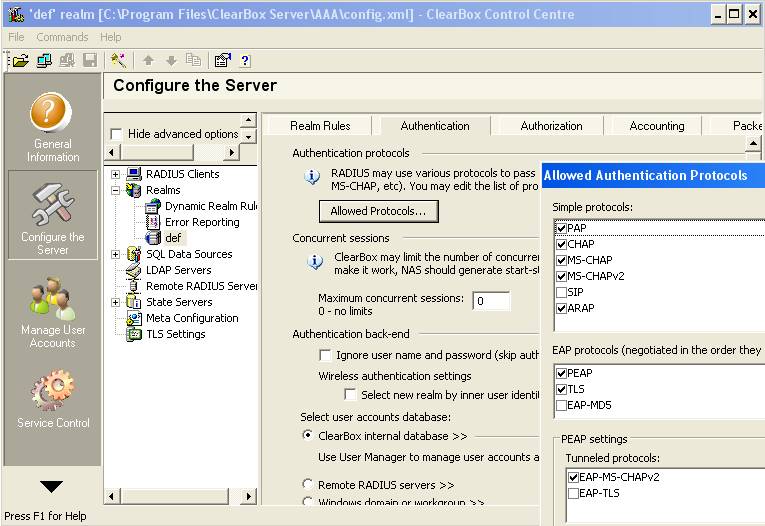Click info icon beside Authentication protocols text
Viewport: 765px width, 526px height.
point(312,176)
